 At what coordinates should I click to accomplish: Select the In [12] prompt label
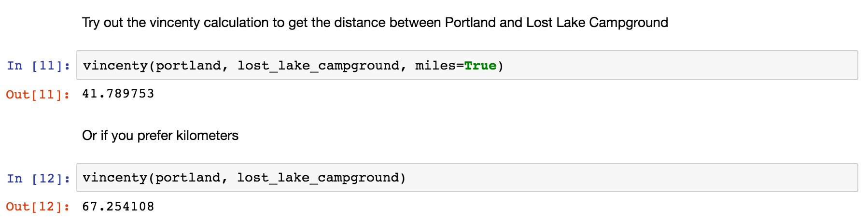[x=38, y=179]
